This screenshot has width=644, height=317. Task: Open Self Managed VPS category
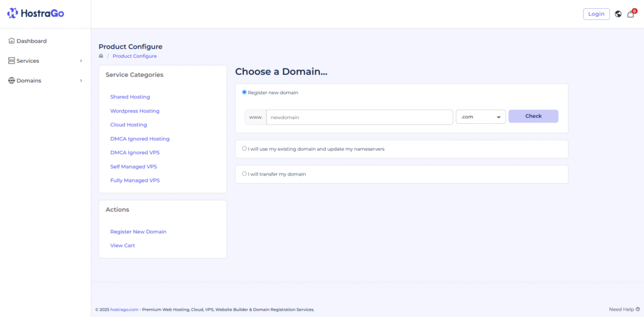click(x=133, y=167)
